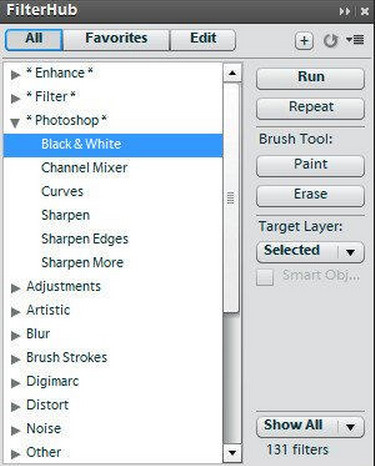Click the scrollbar down arrow
Viewport: 375px width, 466px height.
coord(232,453)
